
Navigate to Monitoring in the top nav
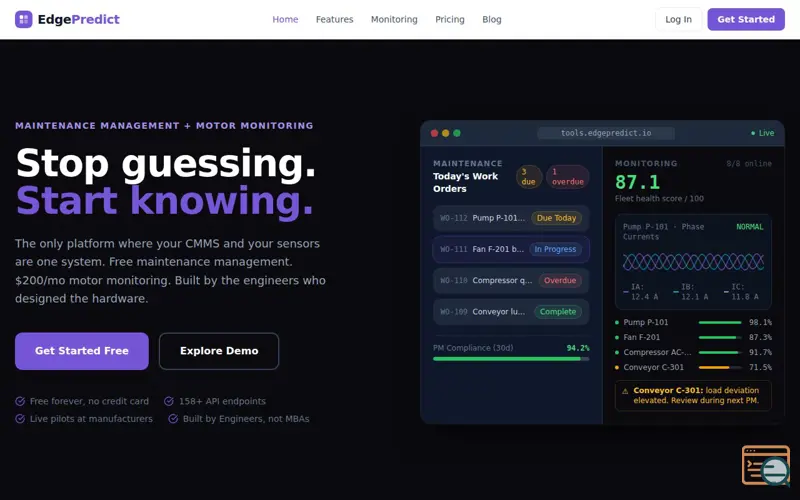[x=394, y=19]
